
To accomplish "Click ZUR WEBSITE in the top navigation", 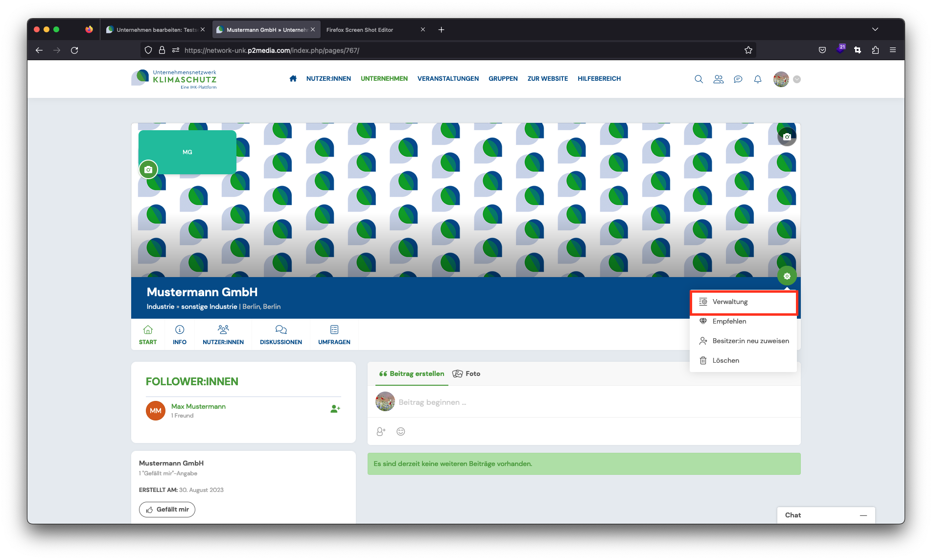I will [548, 78].
